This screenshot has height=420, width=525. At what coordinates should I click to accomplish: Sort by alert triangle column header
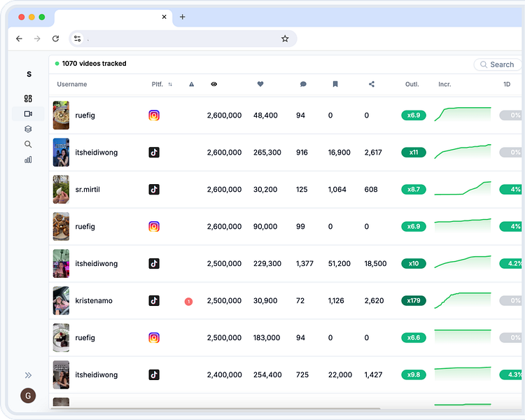click(x=192, y=85)
